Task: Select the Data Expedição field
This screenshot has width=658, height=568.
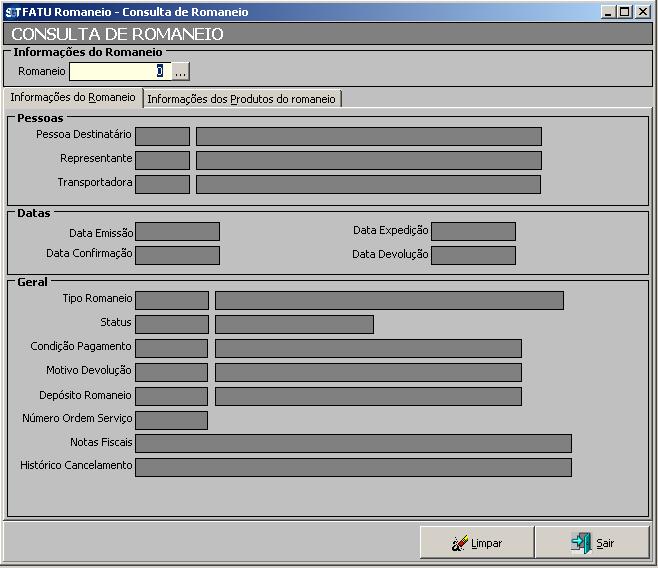Action: pyautogui.click(x=473, y=232)
